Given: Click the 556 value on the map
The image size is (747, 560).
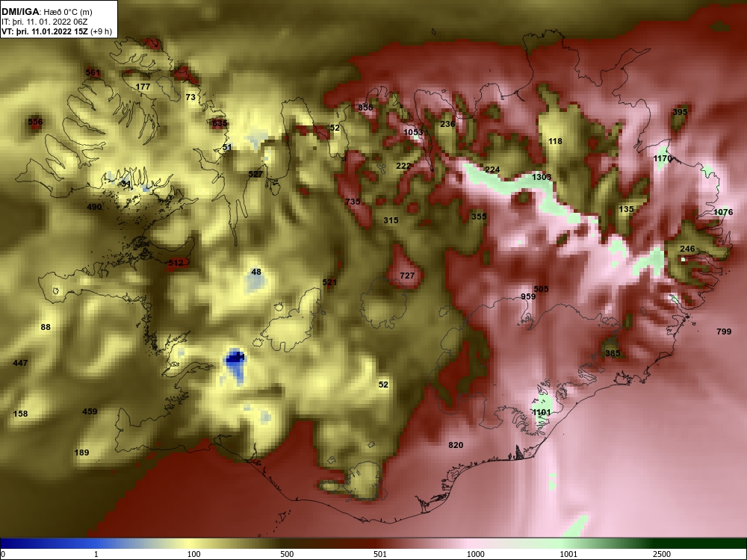Looking at the screenshot, I should pyautogui.click(x=35, y=122).
